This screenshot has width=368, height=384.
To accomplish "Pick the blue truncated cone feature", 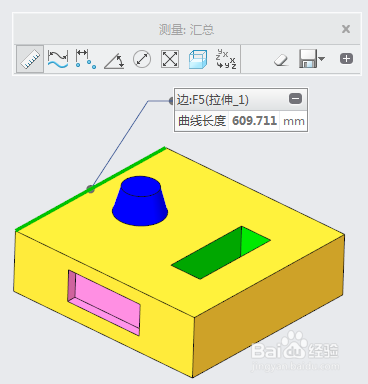I will [140, 201].
